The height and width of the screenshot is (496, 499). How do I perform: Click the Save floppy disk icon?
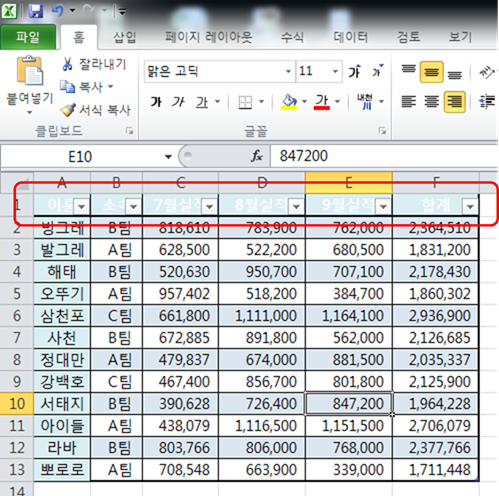(36, 11)
